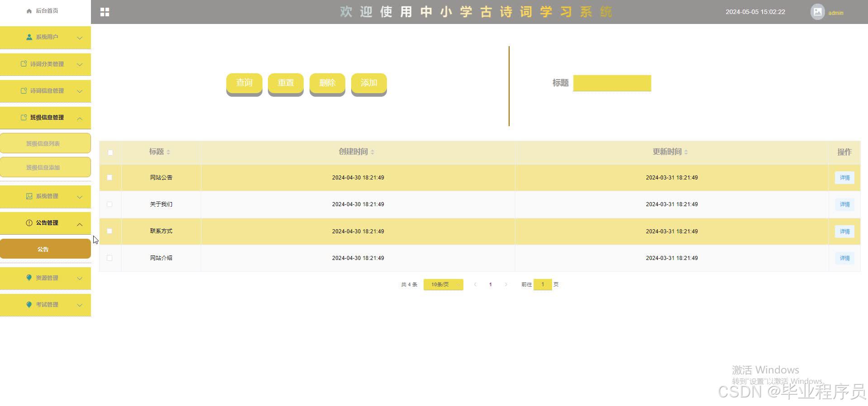Click the icon beside 诗词分类管理
The image size is (868, 406).
click(x=24, y=64)
